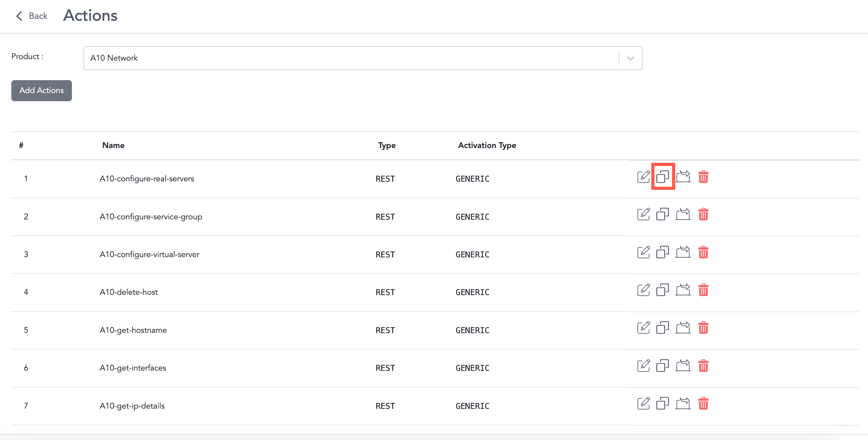
Task: Edit the A10-delete-host action
Action: click(x=643, y=290)
